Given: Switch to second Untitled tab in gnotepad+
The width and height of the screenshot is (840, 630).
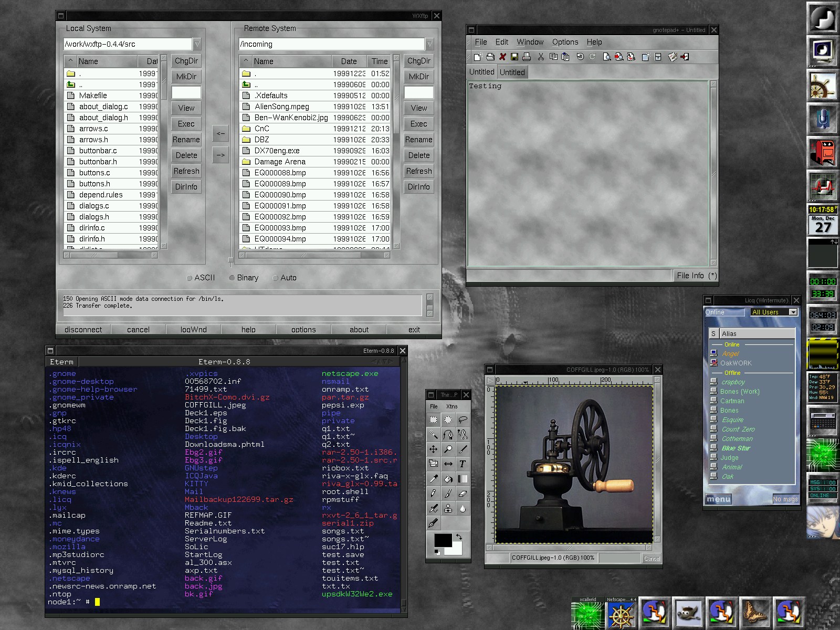Looking at the screenshot, I should pos(512,72).
